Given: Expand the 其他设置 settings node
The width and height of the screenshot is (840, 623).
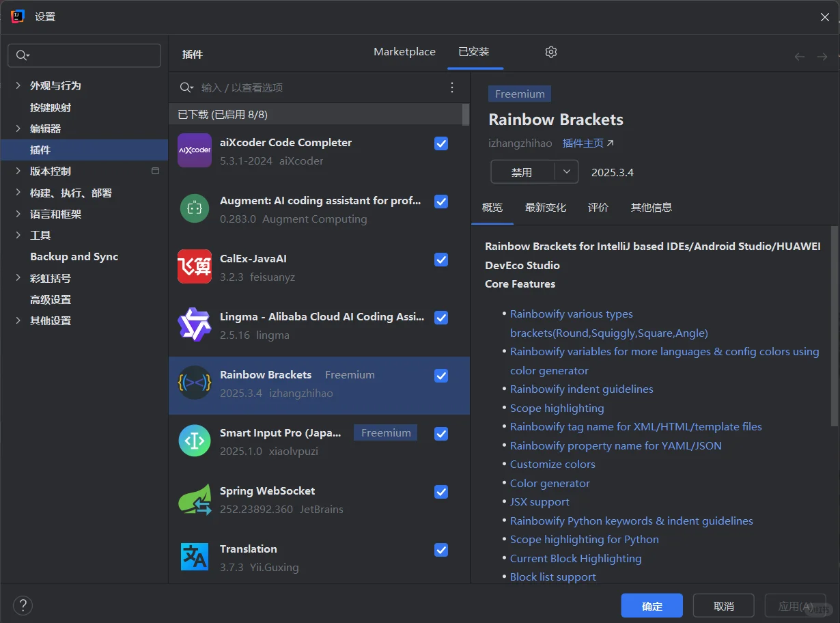Looking at the screenshot, I should (18, 320).
